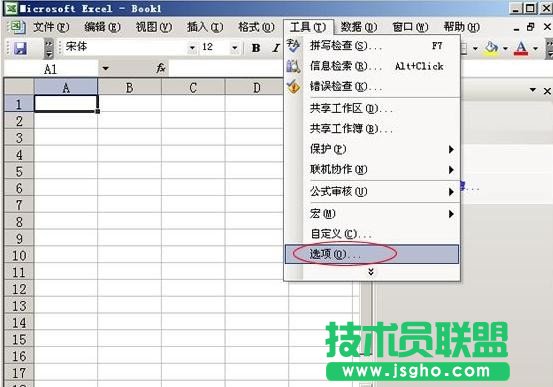
Task: Open the 编辑(E) menu
Action: (102, 27)
